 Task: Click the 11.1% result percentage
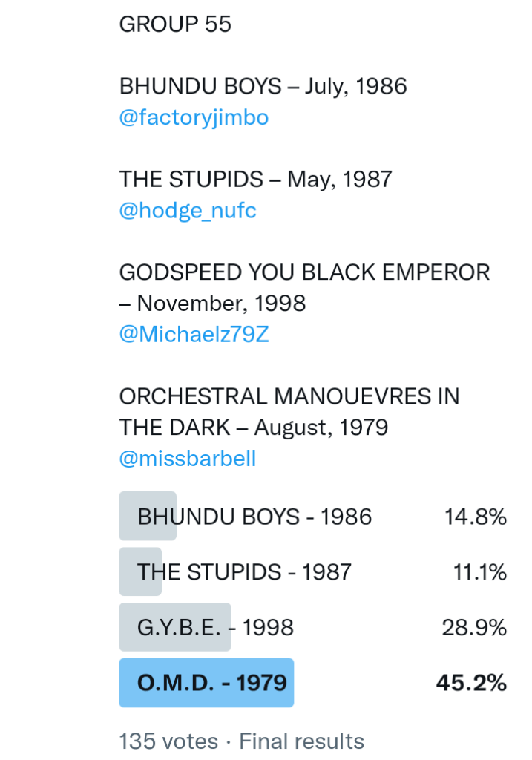(x=479, y=572)
